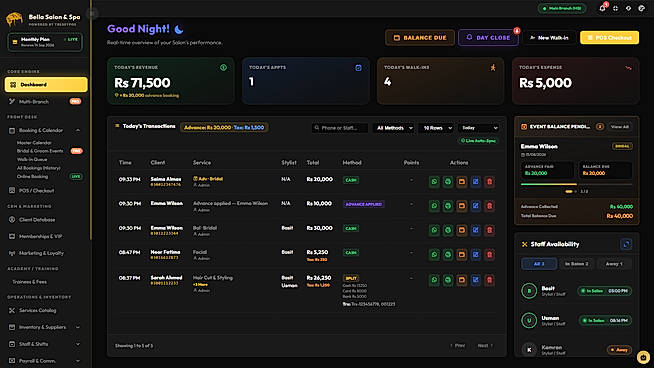Image resolution: width=654 pixels, height=368 pixels.
Task: Click the Today's Appts calendar icon
Action: [358, 68]
